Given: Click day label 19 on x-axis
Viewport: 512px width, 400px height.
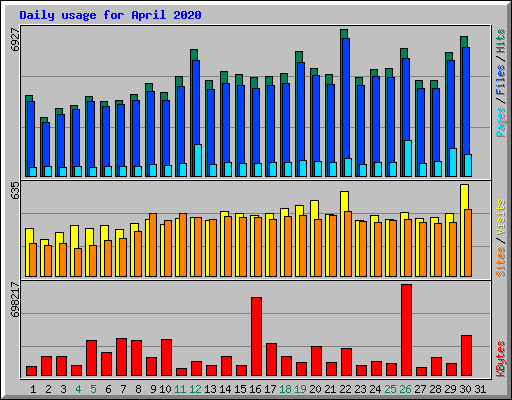Looking at the screenshot, I should pyautogui.click(x=300, y=389).
